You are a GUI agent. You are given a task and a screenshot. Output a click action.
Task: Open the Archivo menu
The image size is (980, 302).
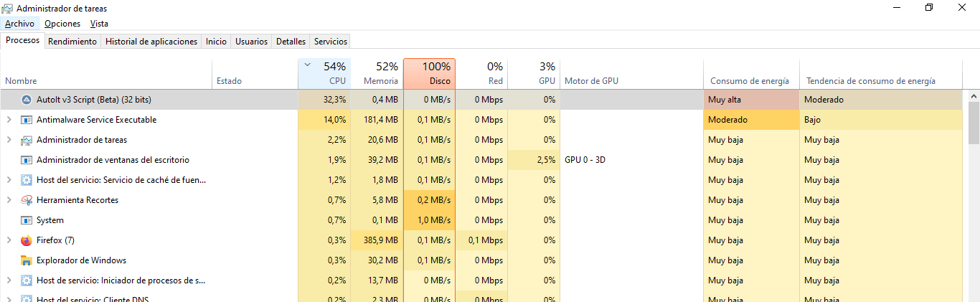pos(19,24)
